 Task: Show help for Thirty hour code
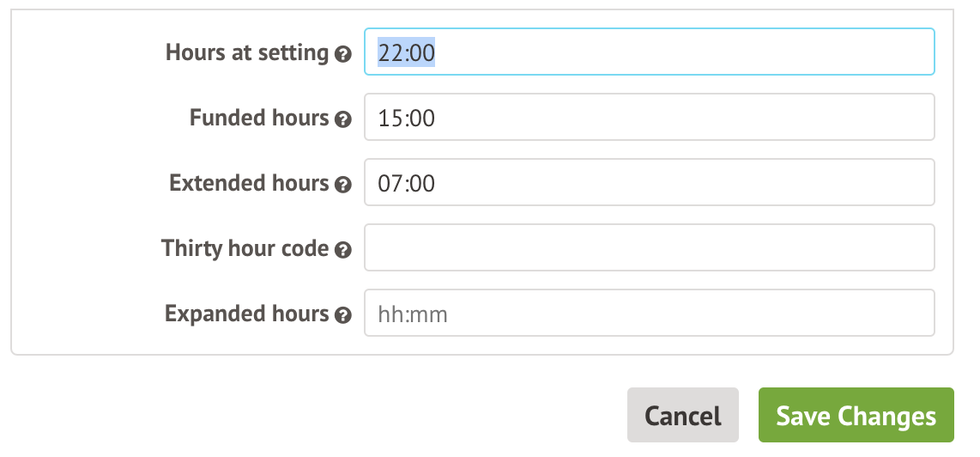click(343, 250)
